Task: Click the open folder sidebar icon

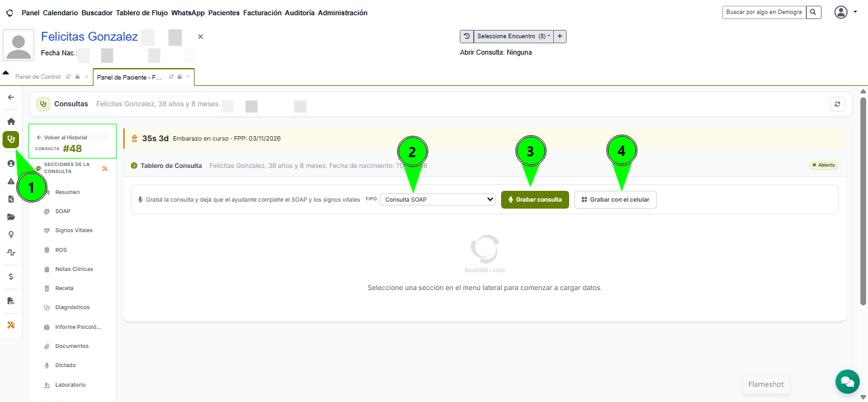Action: [x=11, y=217]
